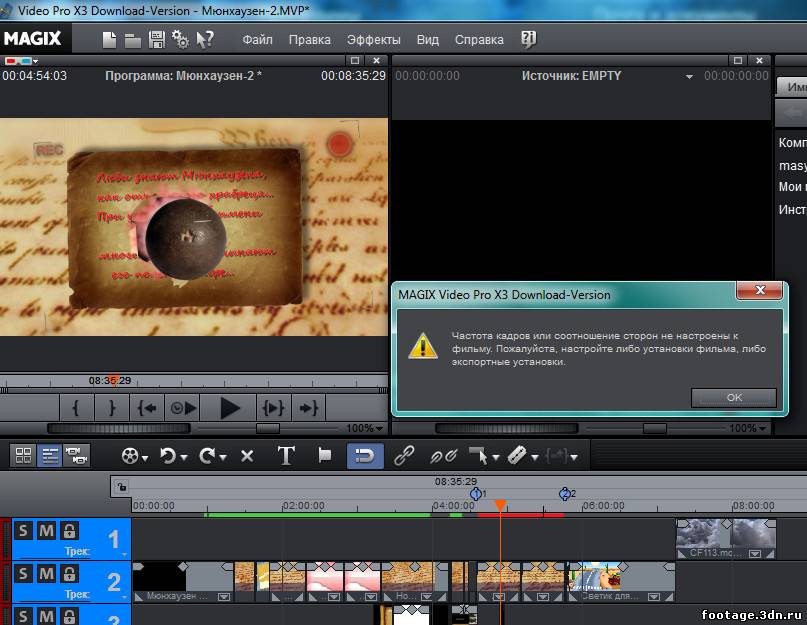Mute track 3

(x=46, y=616)
